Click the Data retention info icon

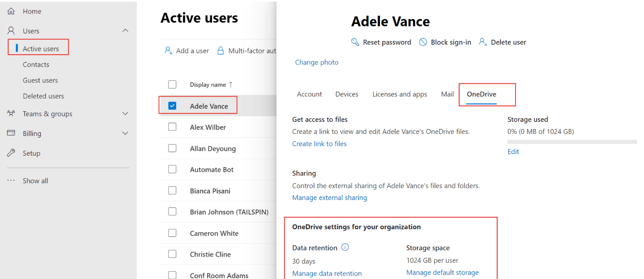[x=346, y=247]
